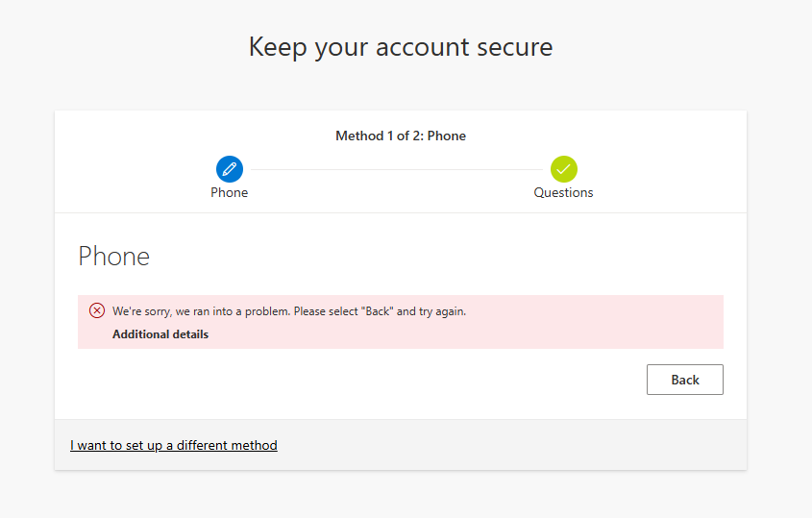Open 'I want to set up a different method' link
812x518 pixels.
[x=174, y=446]
